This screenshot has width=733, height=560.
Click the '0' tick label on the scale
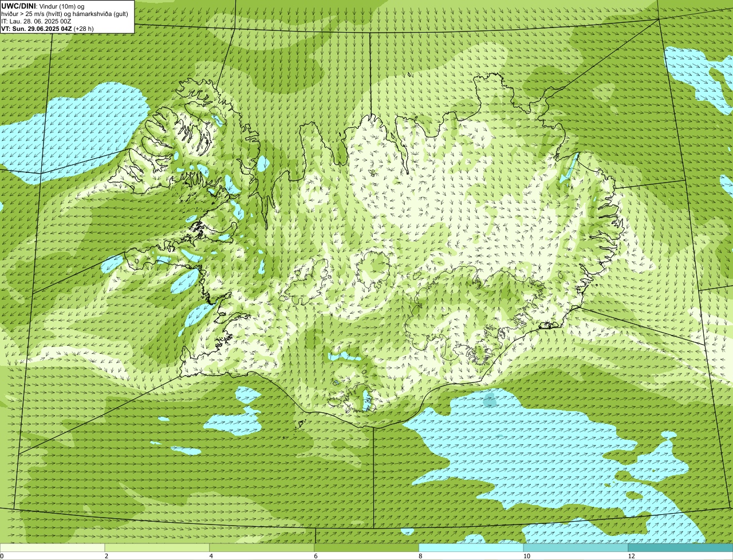(2, 556)
